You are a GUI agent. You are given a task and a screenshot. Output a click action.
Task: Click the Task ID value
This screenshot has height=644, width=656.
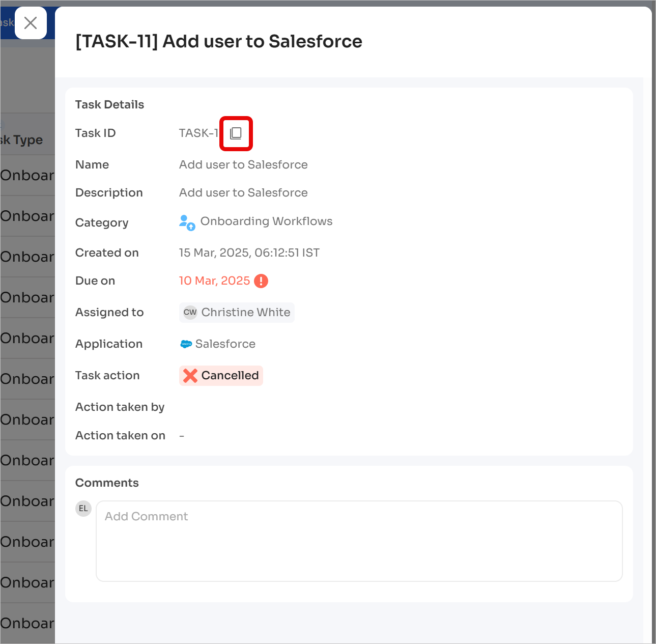pyautogui.click(x=198, y=133)
